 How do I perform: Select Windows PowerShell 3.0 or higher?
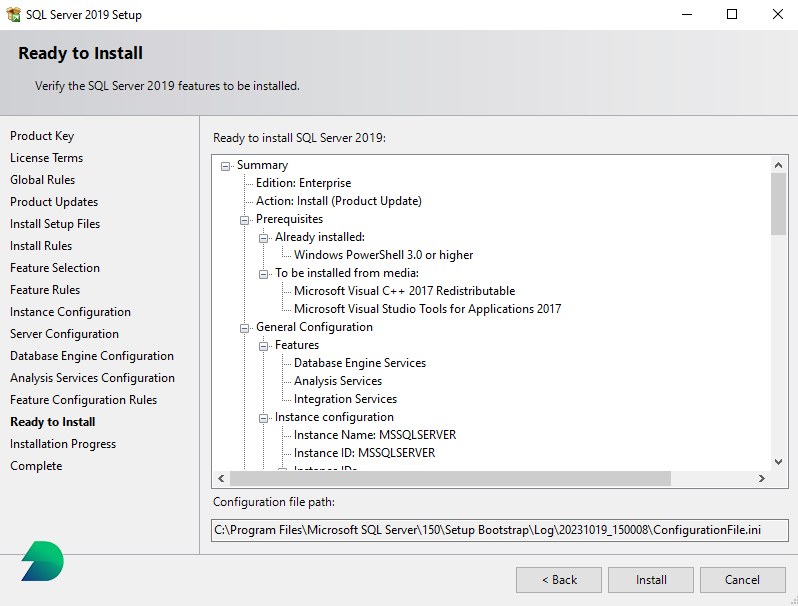point(384,255)
